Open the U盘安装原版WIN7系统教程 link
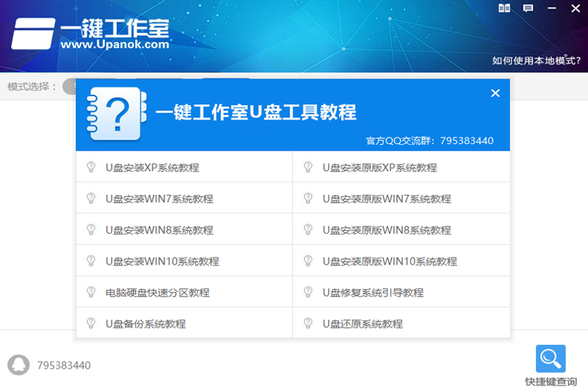This screenshot has width=588, height=392. [x=387, y=199]
